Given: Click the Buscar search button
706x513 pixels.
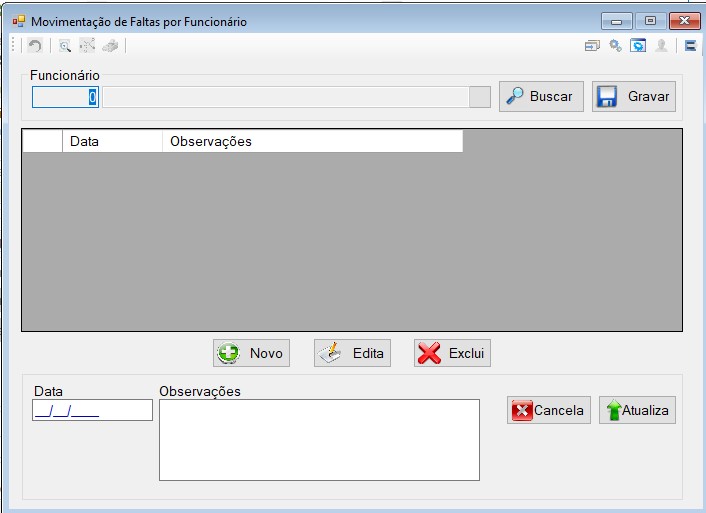Looking at the screenshot, I should point(541,96).
